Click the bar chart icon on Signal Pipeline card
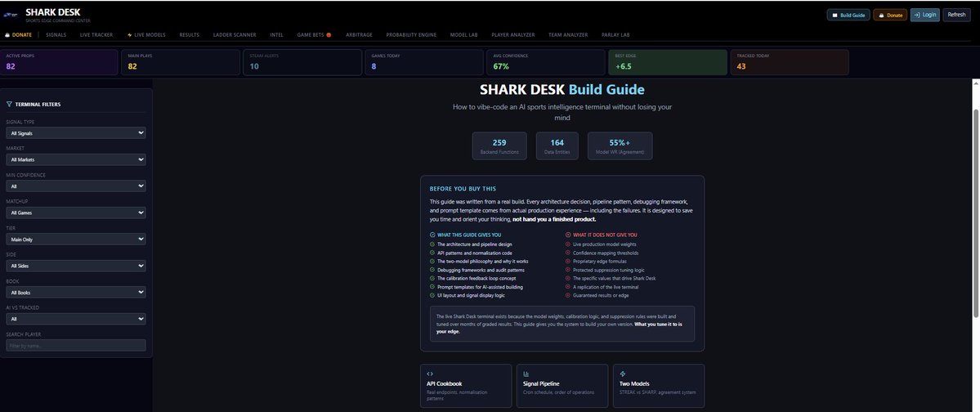 (526, 374)
